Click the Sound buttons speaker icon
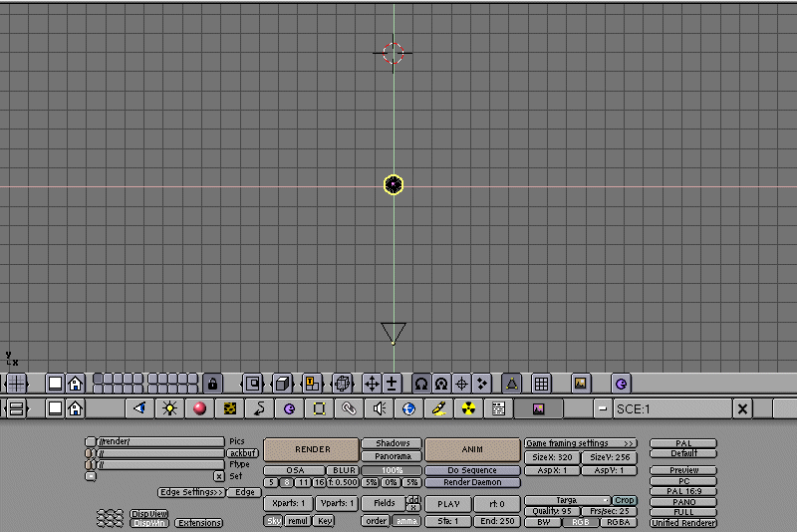This screenshot has height=532, width=797. [379, 408]
